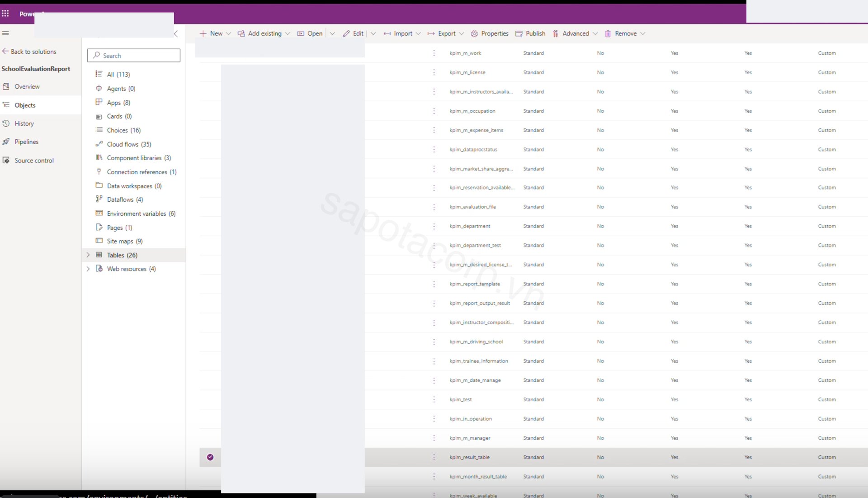Open more options for kpim_m_work row
Screen dimensions: 868x498
point(434,53)
